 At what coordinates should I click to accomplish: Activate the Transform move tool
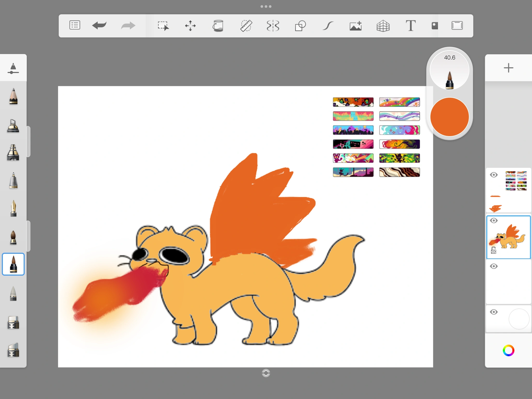(190, 26)
